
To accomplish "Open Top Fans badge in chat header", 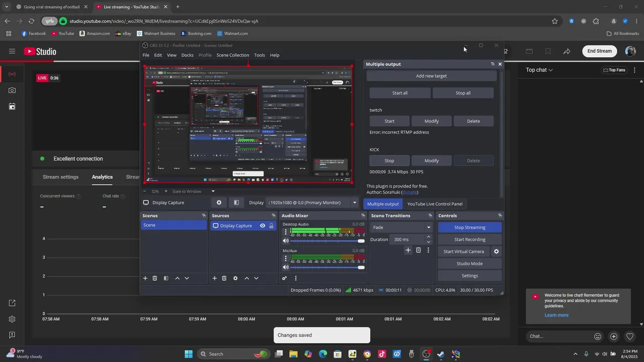I will click(614, 70).
